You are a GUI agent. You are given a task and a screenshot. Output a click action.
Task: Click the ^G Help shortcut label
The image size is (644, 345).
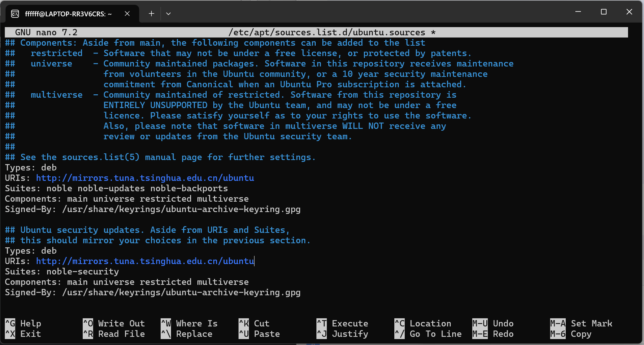click(x=23, y=323)
